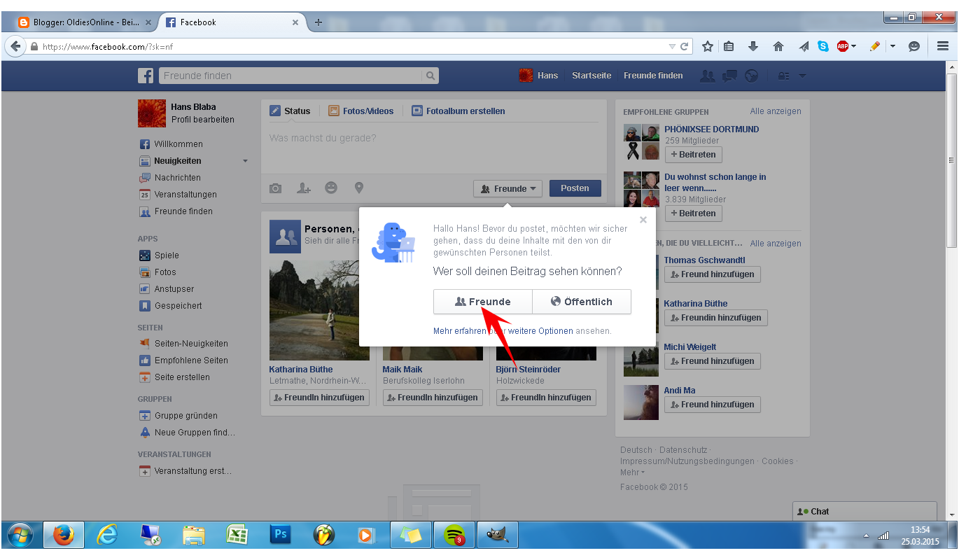This screenshot has width=959, height=560.
Task: Go to Startseite in the top menu
Action: (591, 76)
